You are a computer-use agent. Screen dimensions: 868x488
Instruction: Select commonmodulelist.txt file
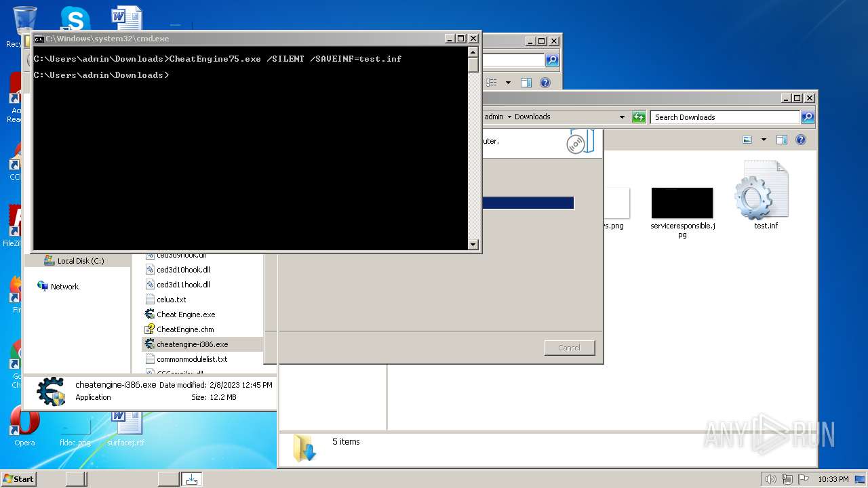click(186, 359)
